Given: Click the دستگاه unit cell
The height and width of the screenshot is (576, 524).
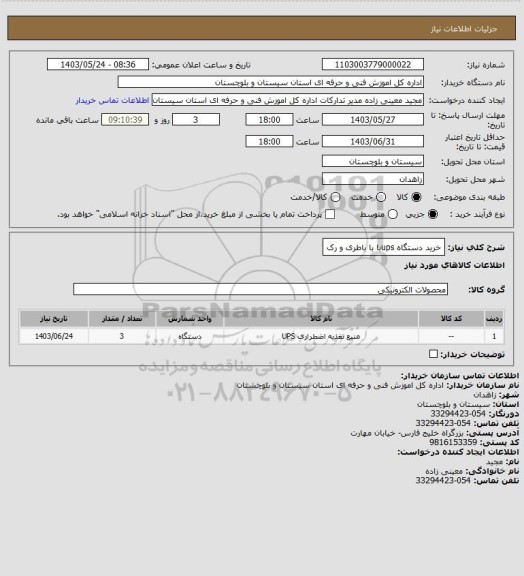Looking at the screenshot, I should click(190, 336).
